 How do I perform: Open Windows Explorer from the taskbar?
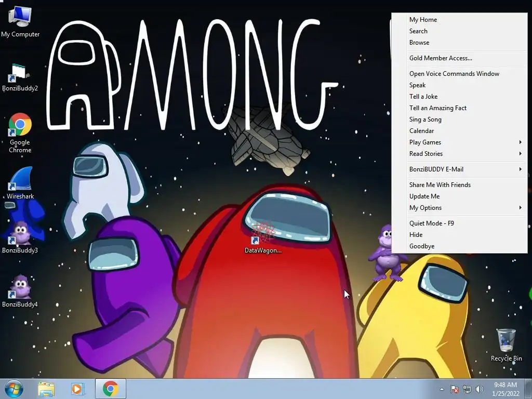pos(46,389)
